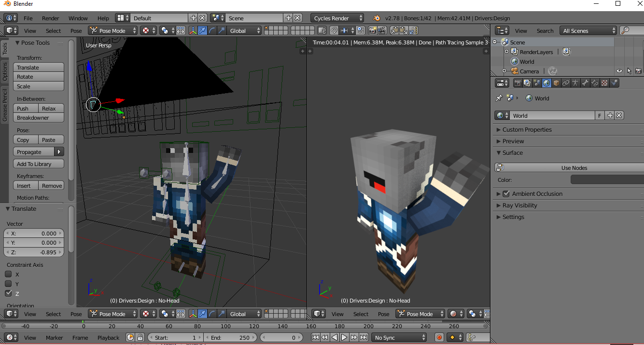Open the Scene properties tab

point(537,83)
